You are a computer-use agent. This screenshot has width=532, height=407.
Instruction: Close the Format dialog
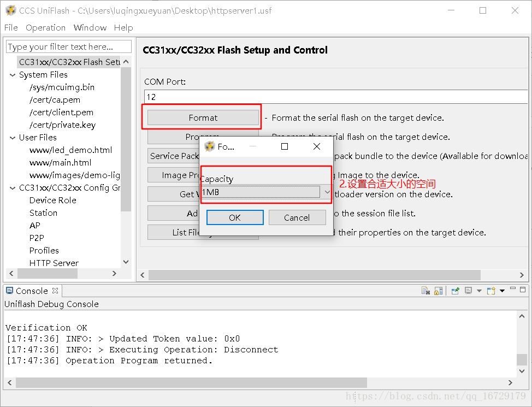[x=317, y=146]
